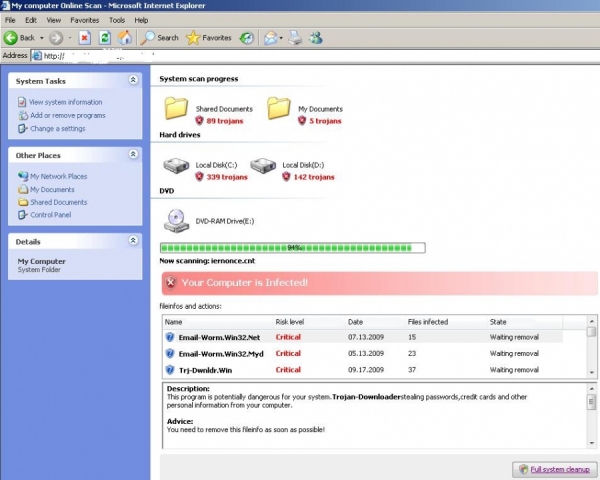
Task: Click the 07.13.2009 date cell
Action: click(366, 337)
